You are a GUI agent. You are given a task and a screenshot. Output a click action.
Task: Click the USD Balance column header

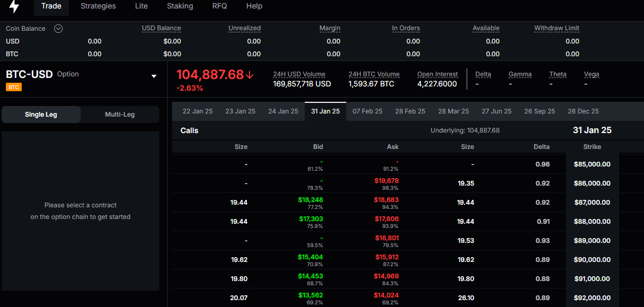pos(161,29)
